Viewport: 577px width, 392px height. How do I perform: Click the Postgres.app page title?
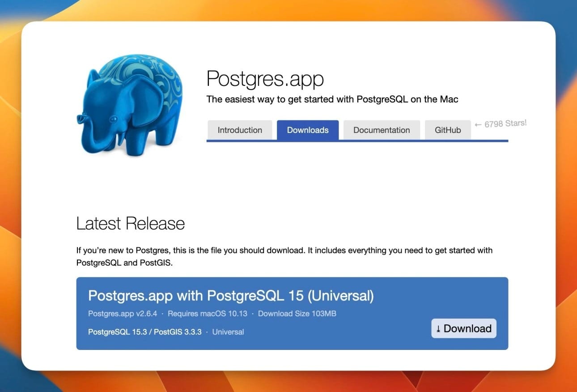click(265, 78)
